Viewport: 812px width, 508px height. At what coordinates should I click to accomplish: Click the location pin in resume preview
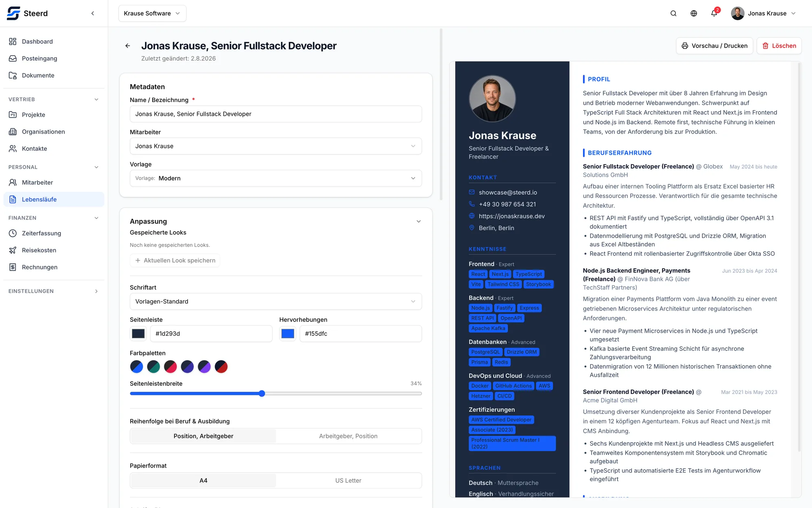(x=472, y=228)
